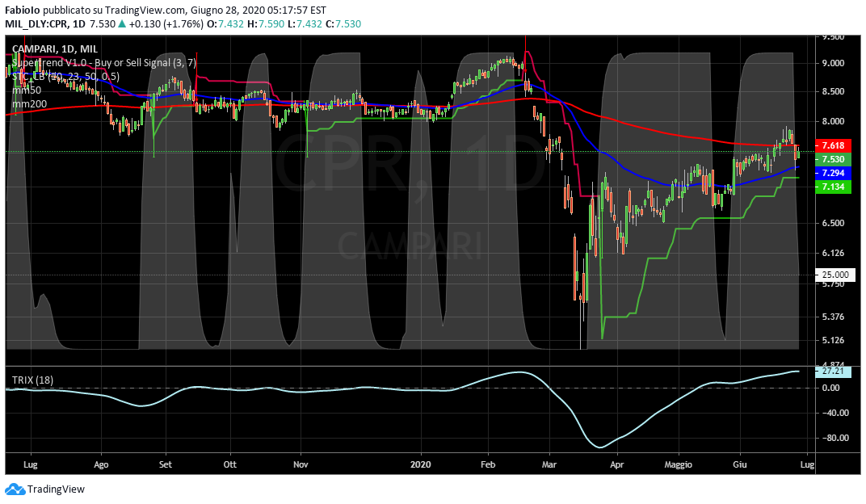Click the Maggio month label

pos(679,464)
